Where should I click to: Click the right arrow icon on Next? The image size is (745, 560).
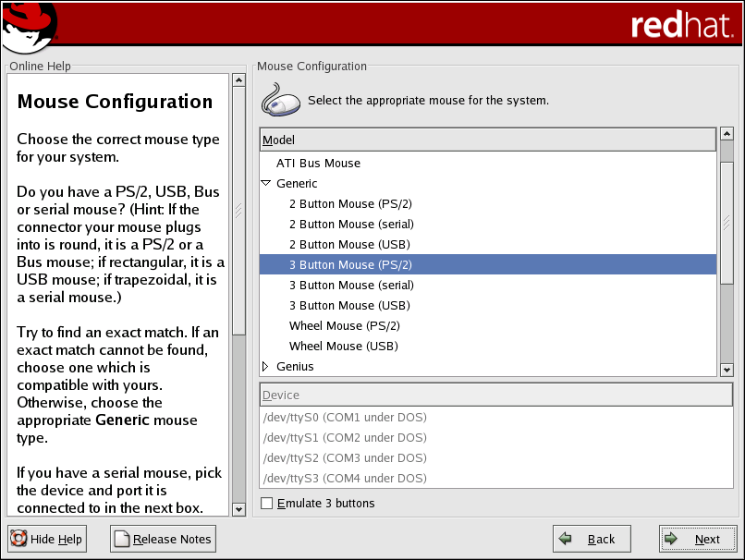click(x=674, y=539)
